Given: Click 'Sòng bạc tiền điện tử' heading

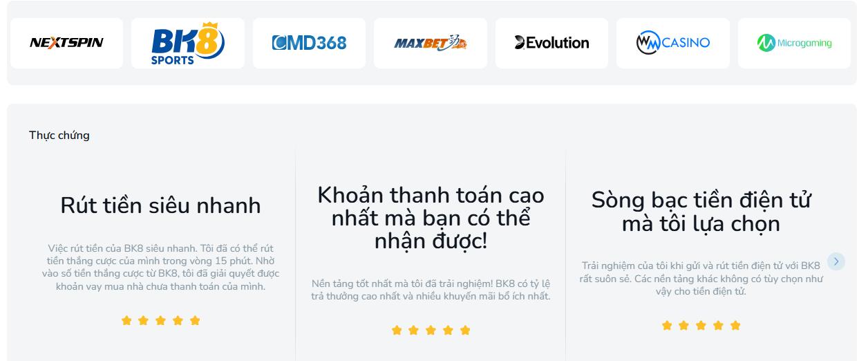Looking at the screenshot, I should click(x=701, y=212).
